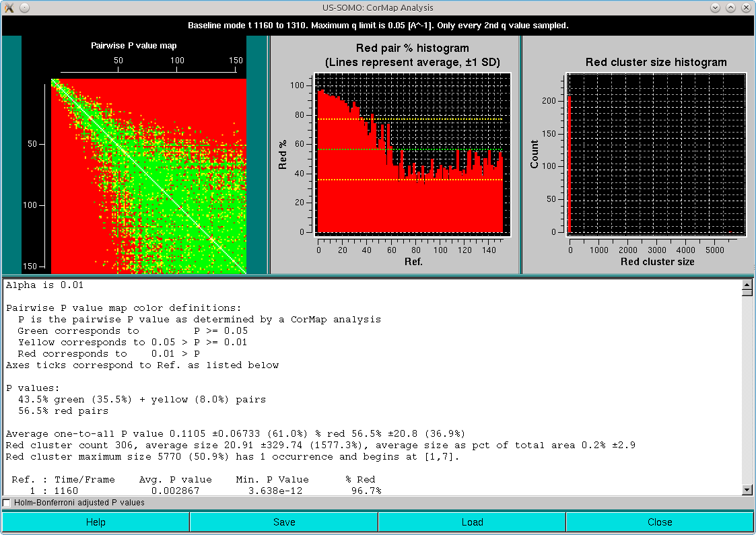Save the CorMap analysis results

coord(283,522)
